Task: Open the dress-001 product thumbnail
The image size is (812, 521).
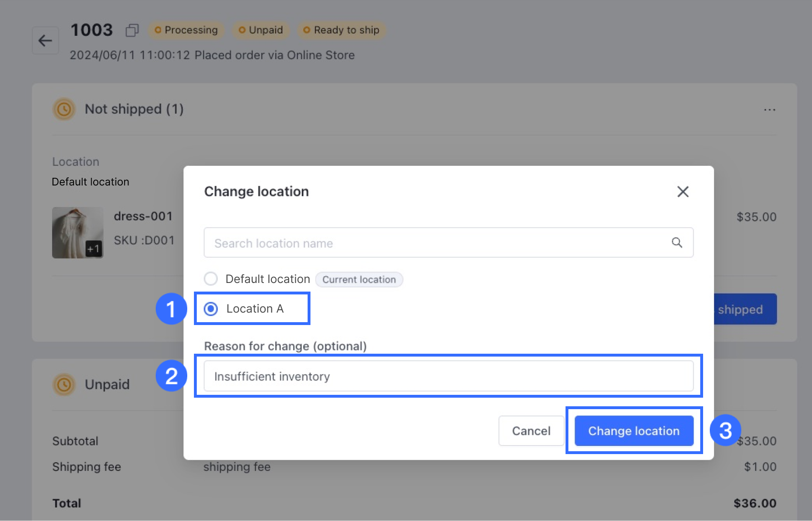Action: coord(77,233)
